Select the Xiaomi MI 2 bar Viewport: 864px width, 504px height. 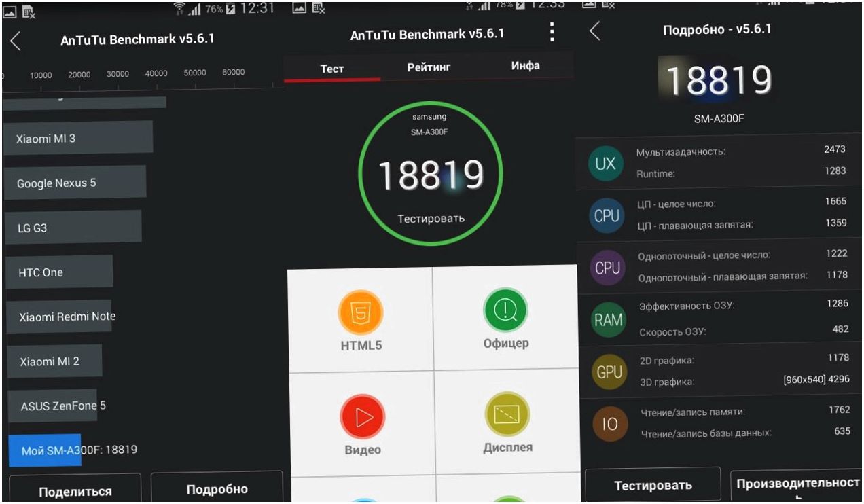54,361
